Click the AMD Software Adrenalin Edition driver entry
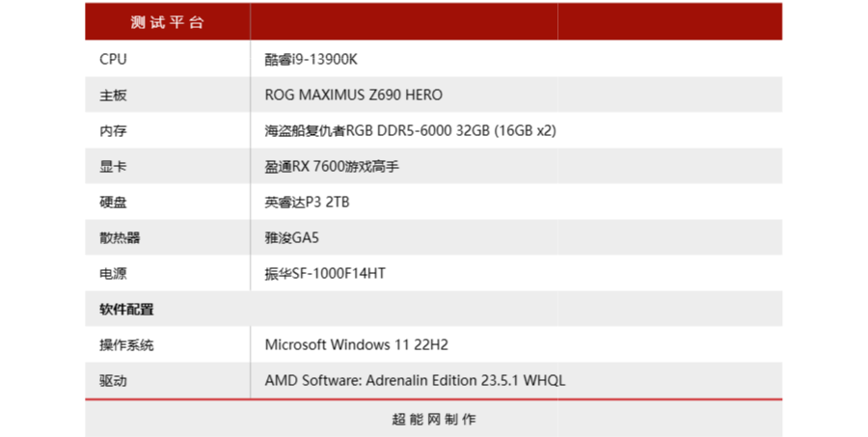Screen dimensions: 868x437 [415, 380]
